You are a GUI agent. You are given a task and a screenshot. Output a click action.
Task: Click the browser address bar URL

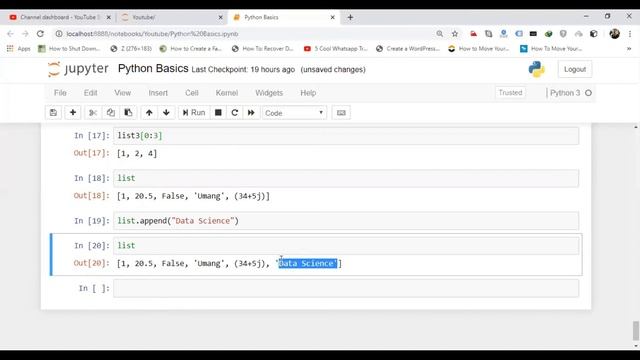coord(152,34)
